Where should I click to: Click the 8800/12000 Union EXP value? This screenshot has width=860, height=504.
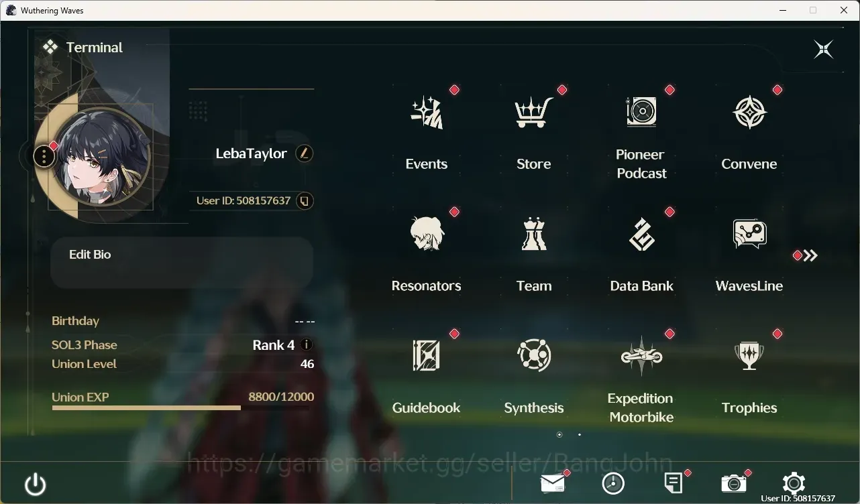coord(281,397)
